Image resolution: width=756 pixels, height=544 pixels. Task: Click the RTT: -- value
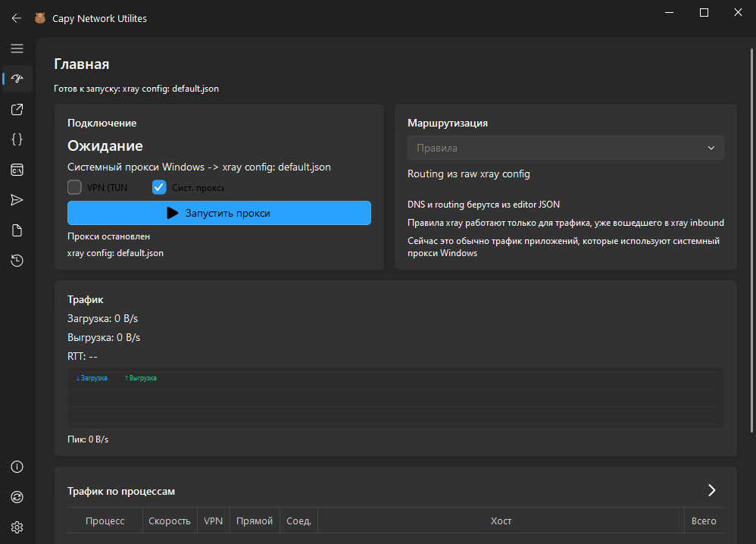pos(83,356)
